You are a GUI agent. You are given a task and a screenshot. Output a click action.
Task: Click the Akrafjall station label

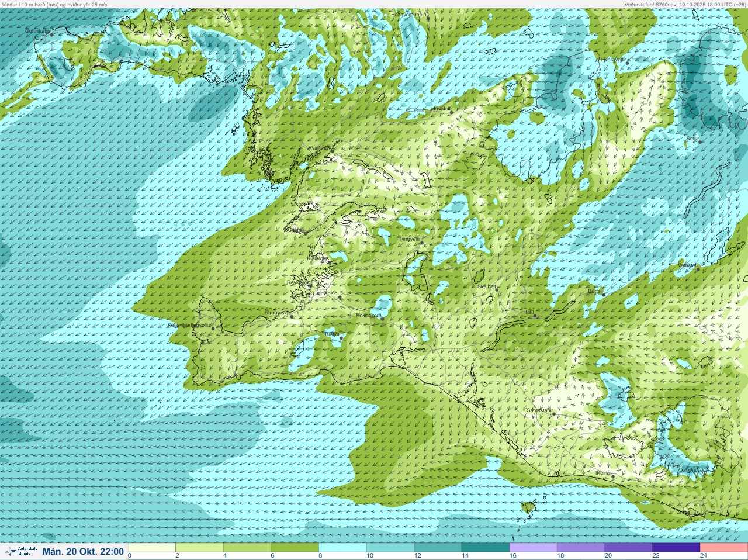coord(295,230)
